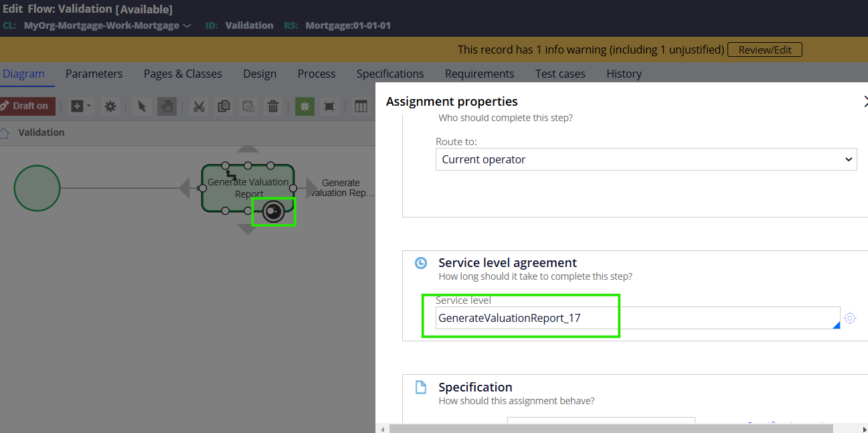
Task: Open flow settings via gear icon
Action: [x=110, y=106]
